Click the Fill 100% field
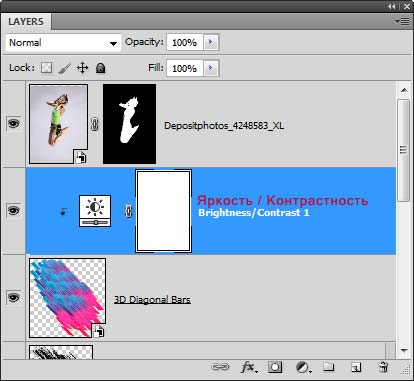The image size is (414, 381). pos(185,68)
